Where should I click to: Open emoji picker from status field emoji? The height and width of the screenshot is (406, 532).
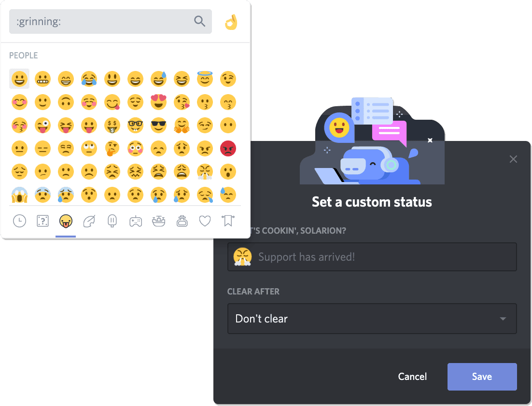[242, 257]
